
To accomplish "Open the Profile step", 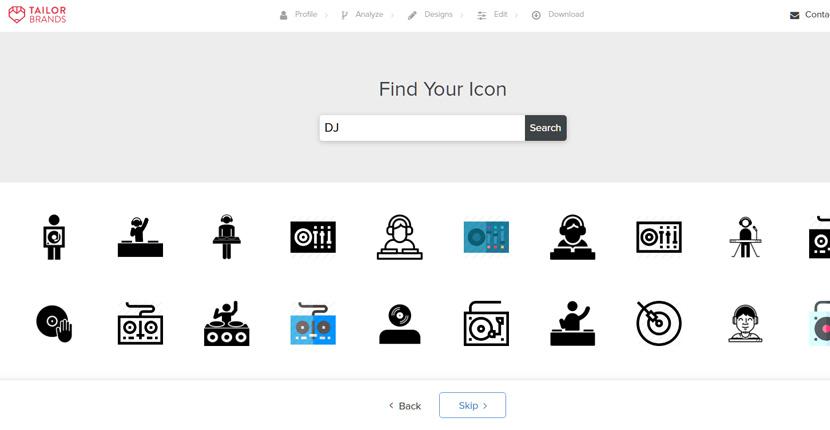I will (299, 15).
